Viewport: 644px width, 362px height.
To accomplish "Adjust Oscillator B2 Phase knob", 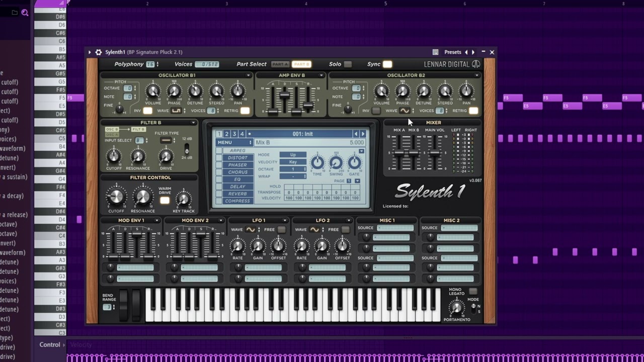I will pos(403,92).
